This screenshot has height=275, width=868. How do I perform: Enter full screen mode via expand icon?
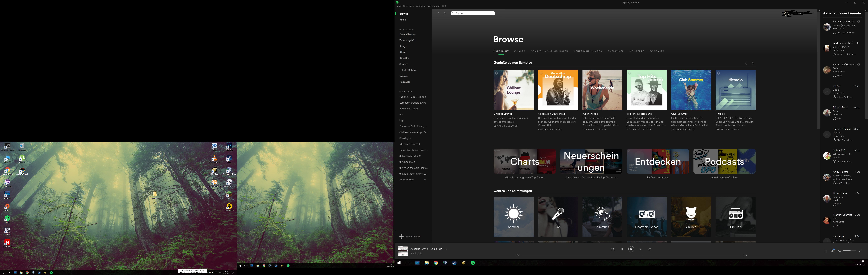[x=861, y=251]
